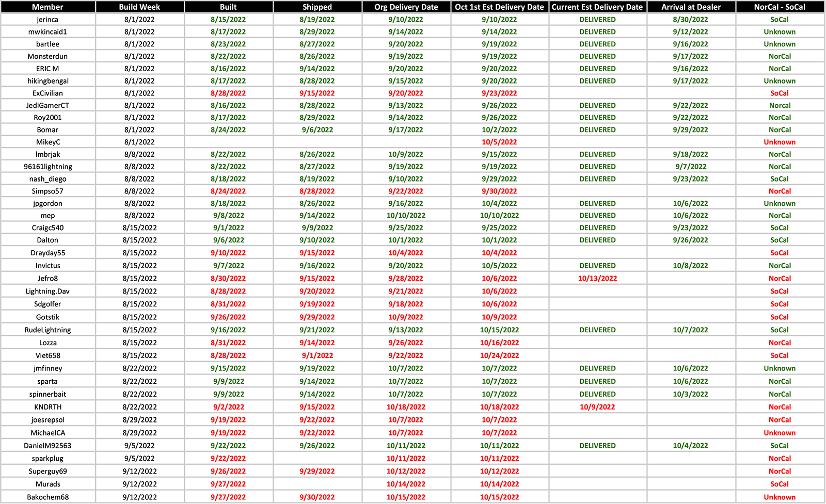Click JediGamerCT's region cell Norcal

tap(780, 105)
